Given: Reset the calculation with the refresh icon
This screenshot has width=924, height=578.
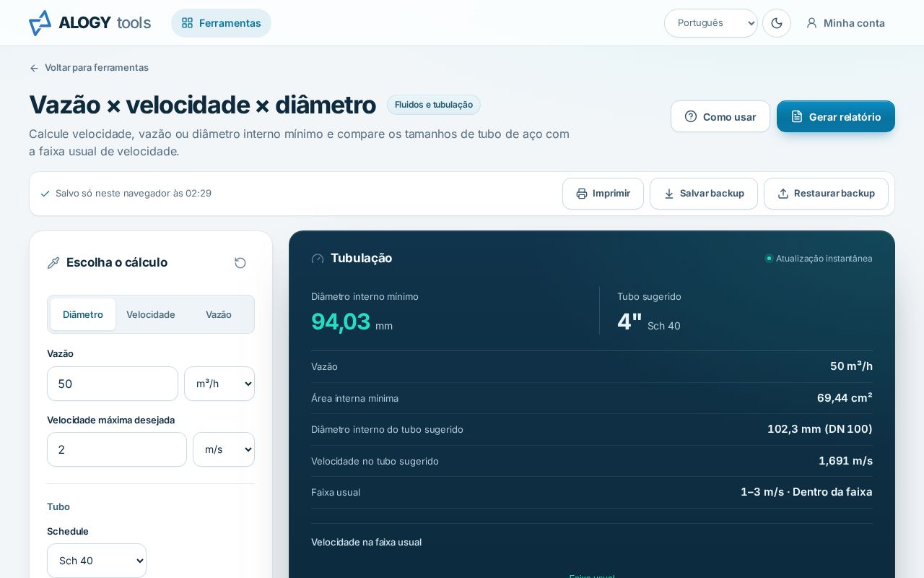Looking at the screenshot, I should coord(240,263).
